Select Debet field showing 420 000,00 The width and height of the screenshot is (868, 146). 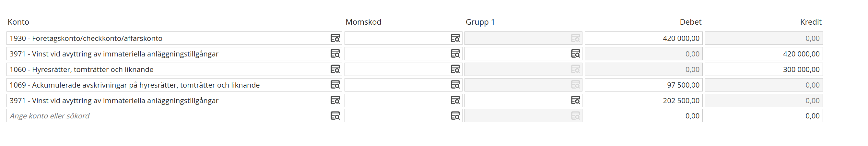point(643,38)
